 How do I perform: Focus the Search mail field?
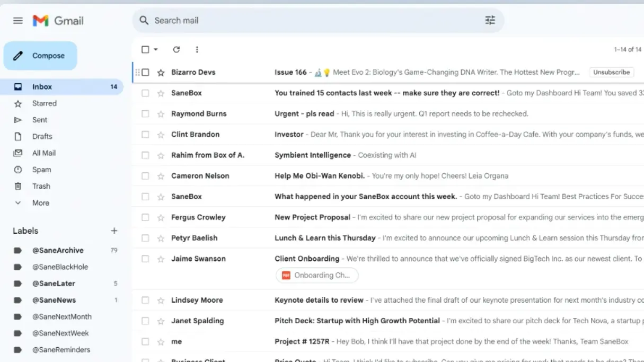coord(318,21)
